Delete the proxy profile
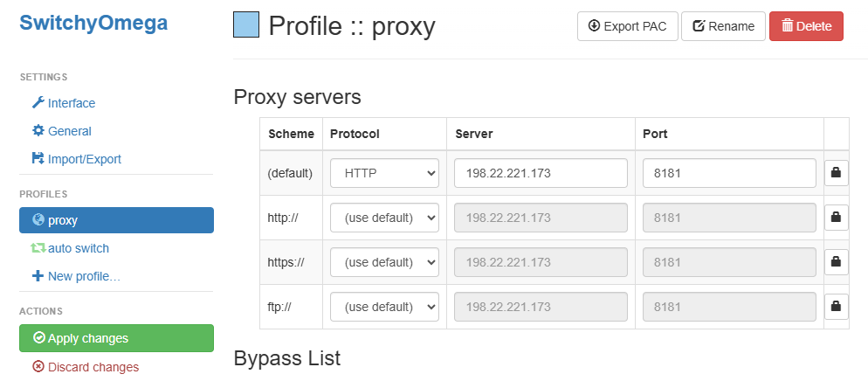Viewport: 868px width, 381px height. (806, 26)
